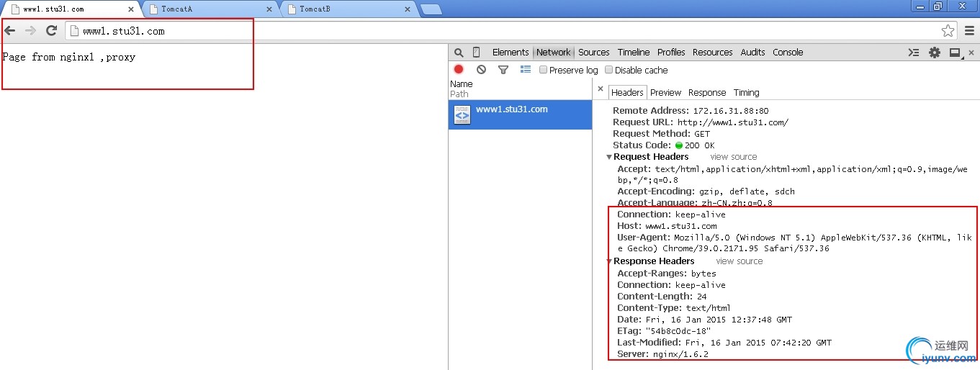Close DevTools with the X at top right
980x370 pixels.
(972, 53)
